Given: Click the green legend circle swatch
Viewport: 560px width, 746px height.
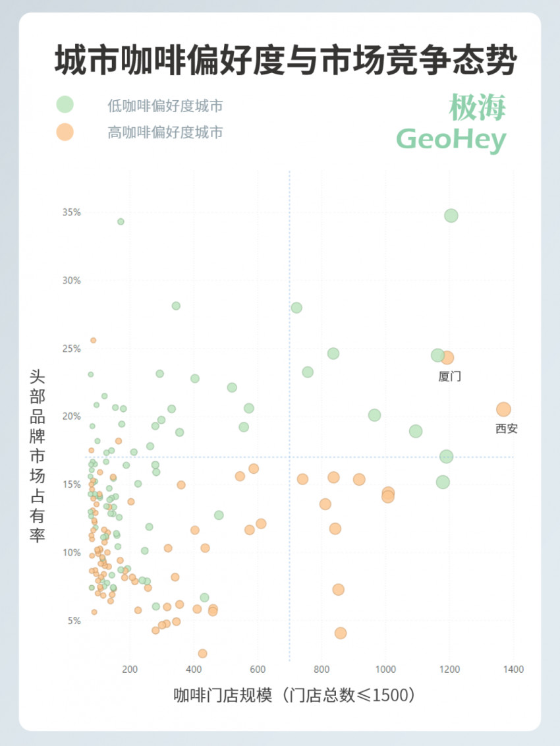Looking at the screenshot, I should (x=65, y=104).
